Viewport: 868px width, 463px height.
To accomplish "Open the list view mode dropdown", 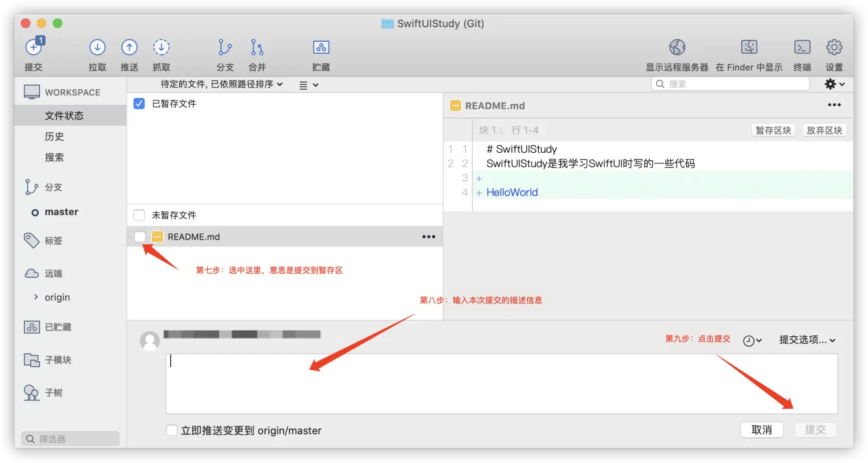I will point(308,85).
